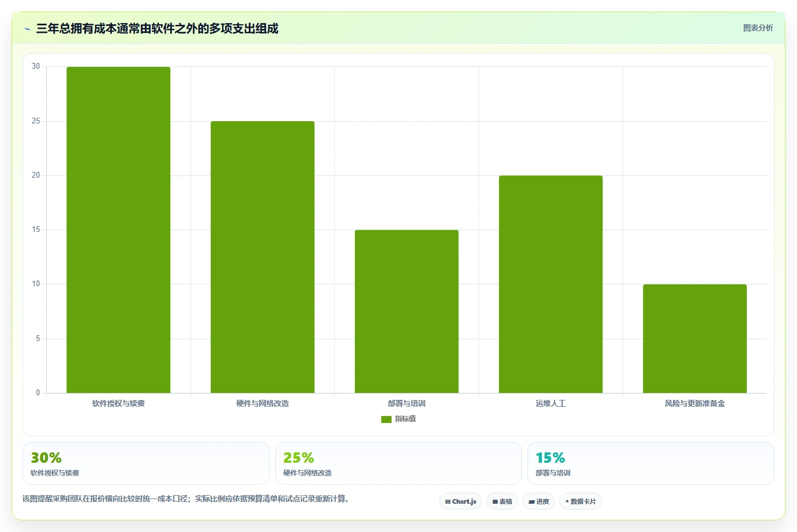Click the chart title 三年总拥有成本 heading

click(157, 29)
